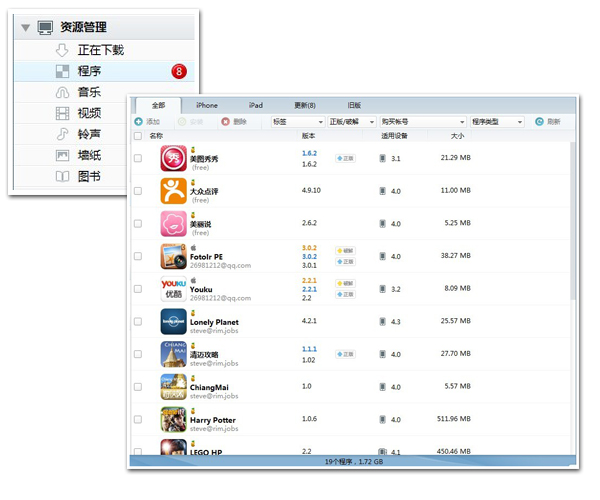This screenshot has height=500, width=600.
Task: Click the film strip 视频 icon
Action: pyautogui.click(x=62, y=113)
